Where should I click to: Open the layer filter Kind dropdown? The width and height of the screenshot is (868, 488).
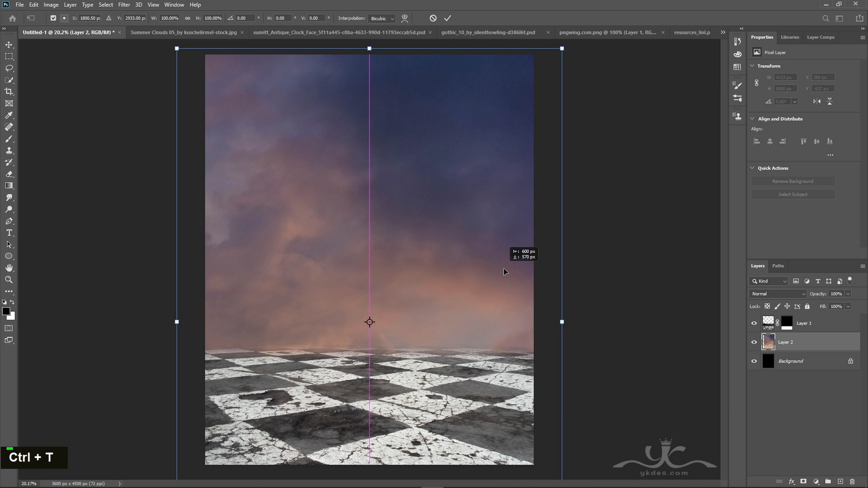tap(769, 281)
